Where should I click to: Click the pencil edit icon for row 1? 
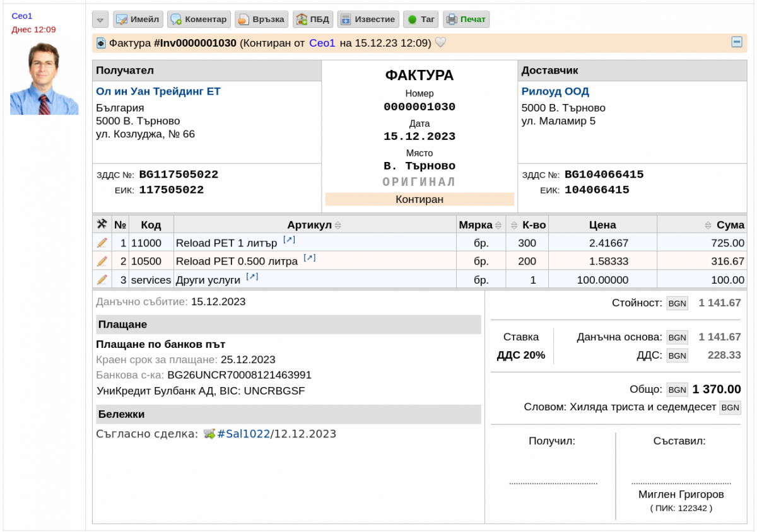102,243
